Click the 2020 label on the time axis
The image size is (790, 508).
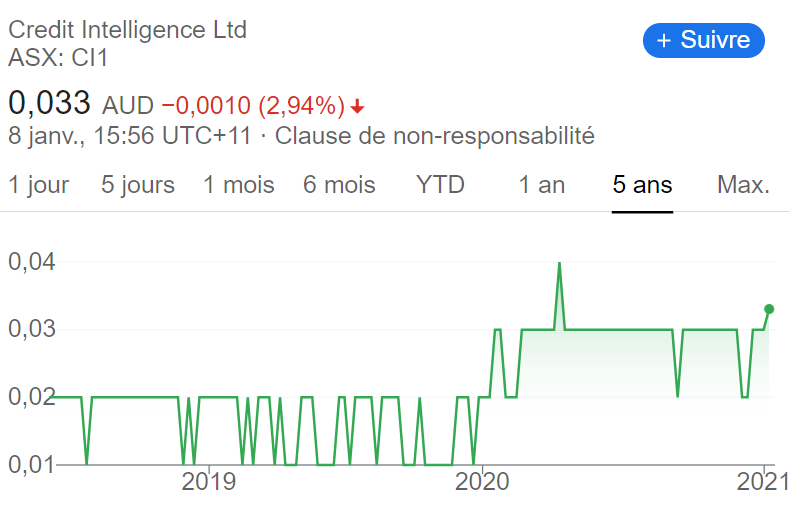(482, 482)
